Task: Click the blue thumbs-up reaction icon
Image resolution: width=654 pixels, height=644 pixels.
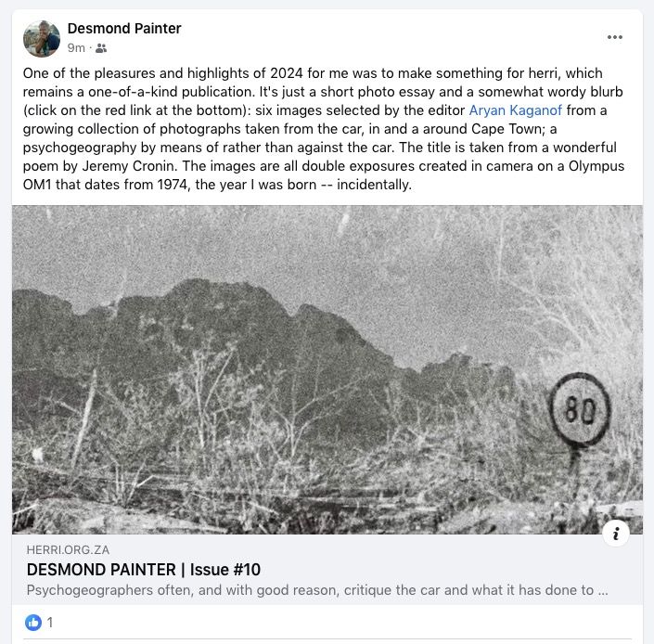Action: 33,623
